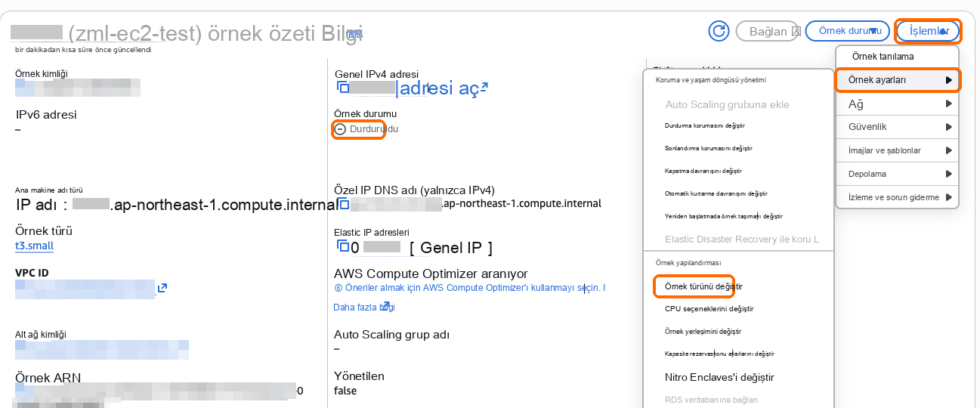Select Kapasite rezervasyonu ayarlarını değiştir
980x408 pixels.
point(719,354)
